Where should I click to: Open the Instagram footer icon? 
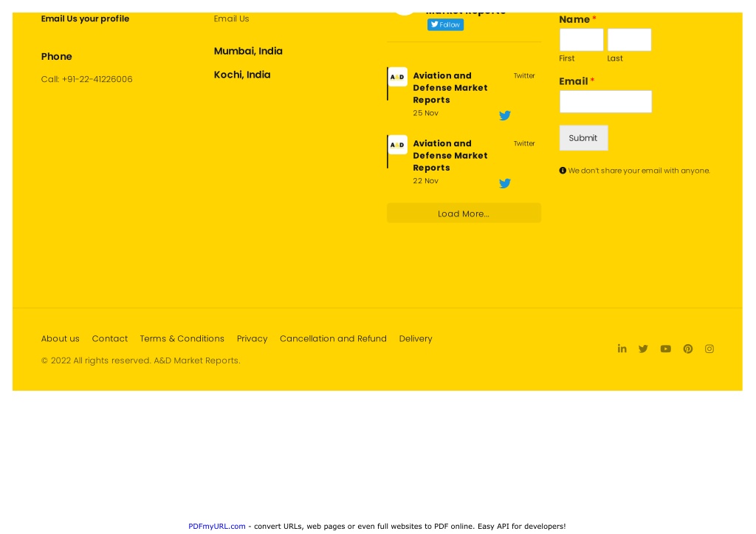point(709,349)
